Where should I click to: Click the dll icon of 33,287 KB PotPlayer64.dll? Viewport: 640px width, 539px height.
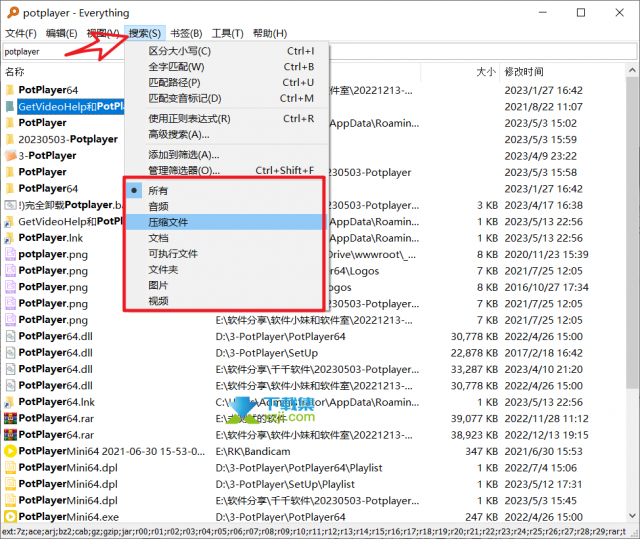coord(10,369)
